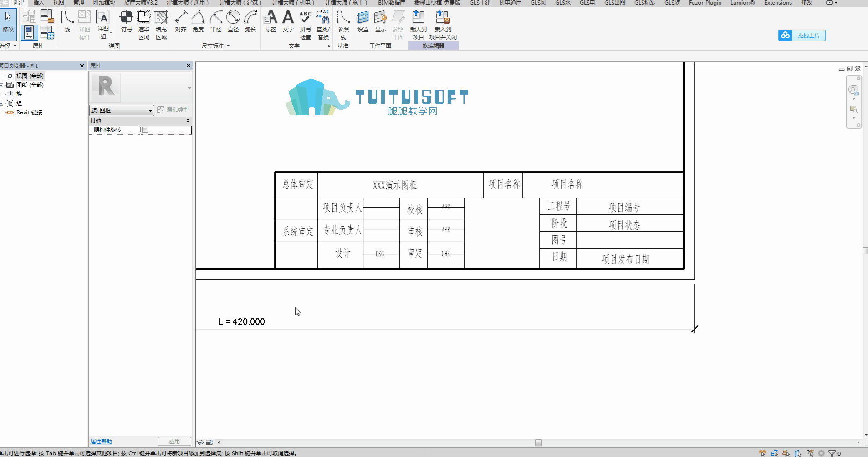868x457 pixels.
Task: Click the 属性帮助 link
Action: pyautogui.click(x=101, y=442)
